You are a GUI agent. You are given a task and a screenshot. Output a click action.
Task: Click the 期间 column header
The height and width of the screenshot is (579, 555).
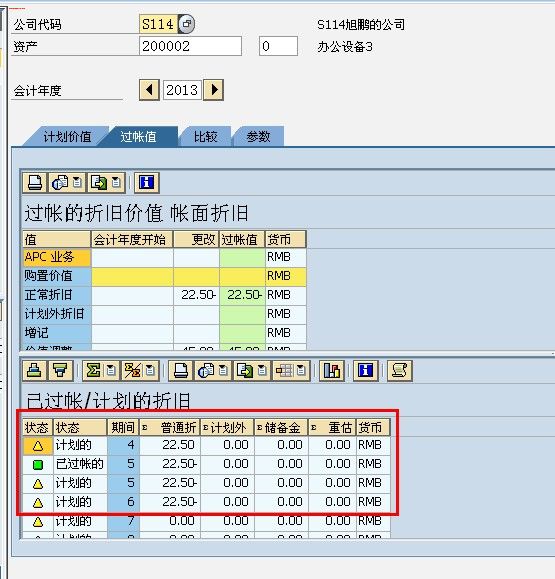[123, 428]
